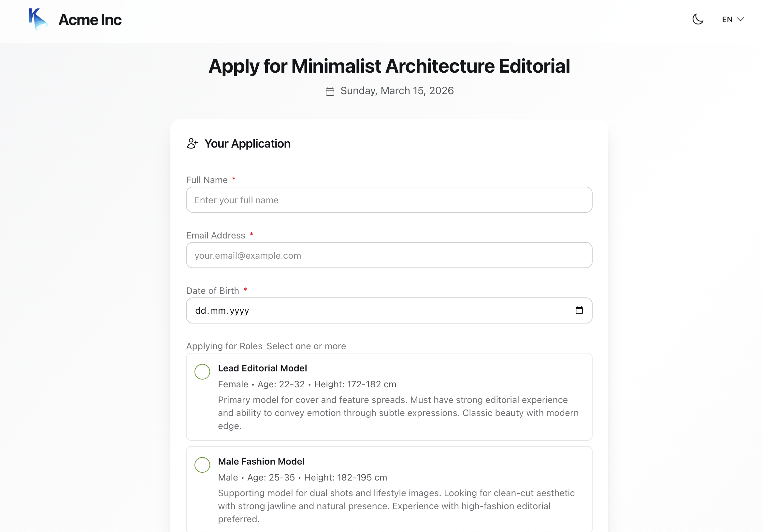Click the Lead Editorial Model title text

point(262,368)
